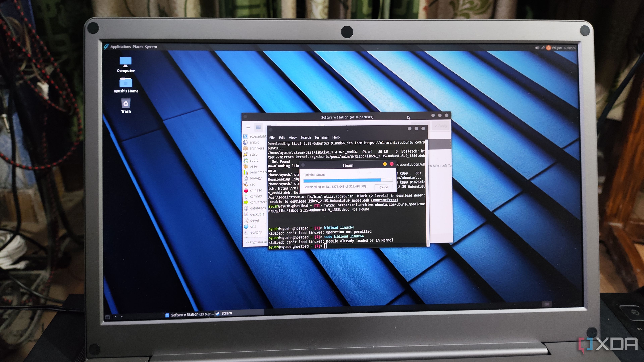Open the Software Station hamburger list icon
The image size is (644, 362).
pyautogui.click(x=248, y=127)
